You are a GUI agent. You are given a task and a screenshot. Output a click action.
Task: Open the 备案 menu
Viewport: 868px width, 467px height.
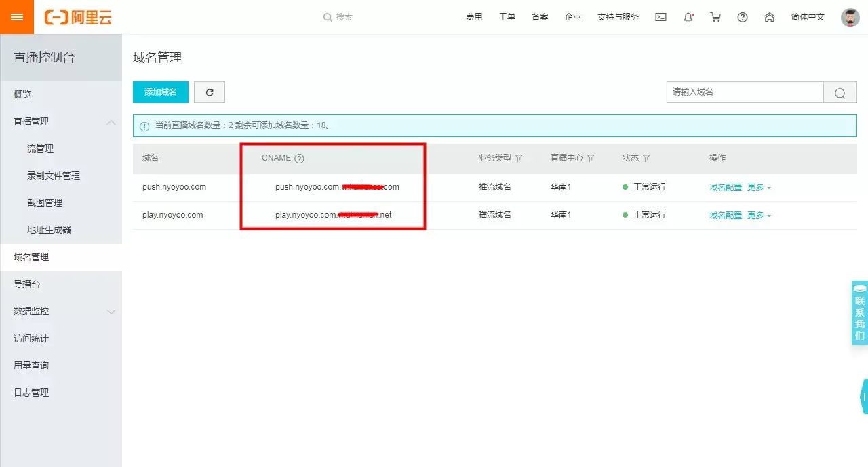pos(540,17)
